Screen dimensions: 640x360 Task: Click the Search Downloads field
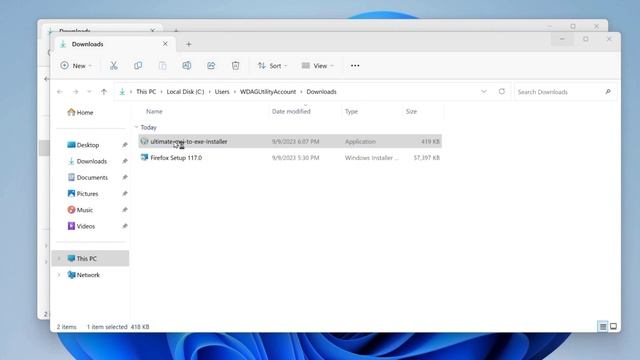pos(565,92)
